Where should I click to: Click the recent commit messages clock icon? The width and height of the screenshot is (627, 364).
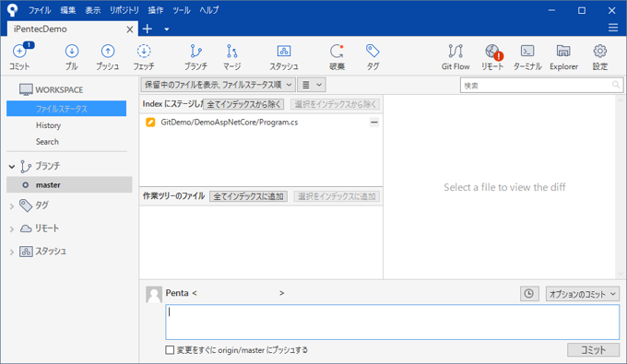click(x=529, y=294)
